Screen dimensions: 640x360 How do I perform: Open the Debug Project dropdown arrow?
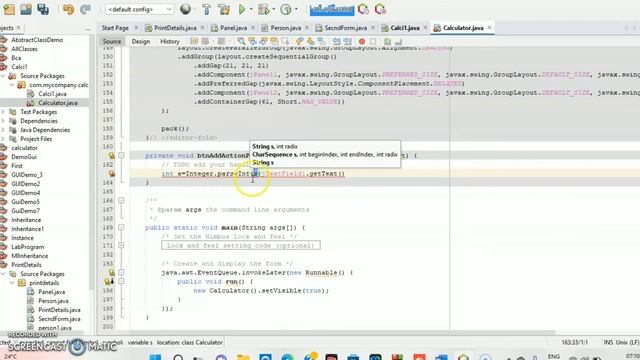[273, 9]
